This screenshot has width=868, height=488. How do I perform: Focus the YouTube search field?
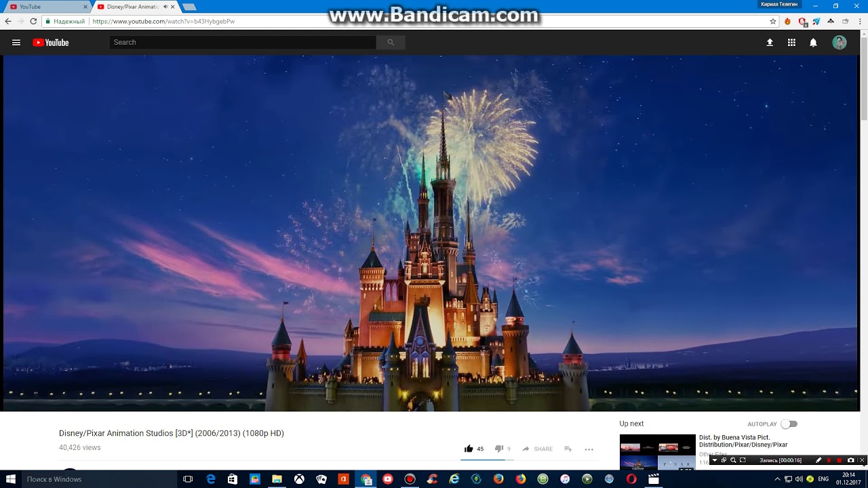click(243, 43)
